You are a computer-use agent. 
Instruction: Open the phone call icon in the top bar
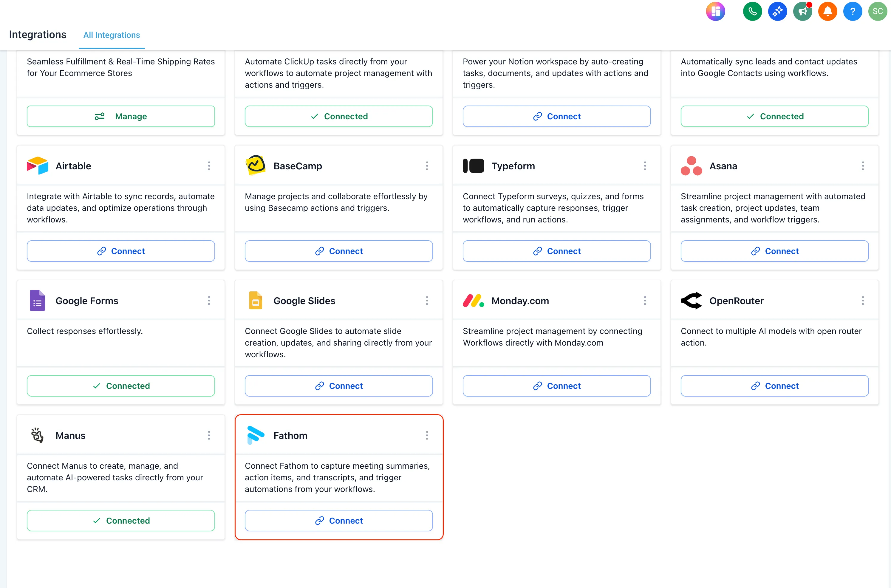point(752,11)
